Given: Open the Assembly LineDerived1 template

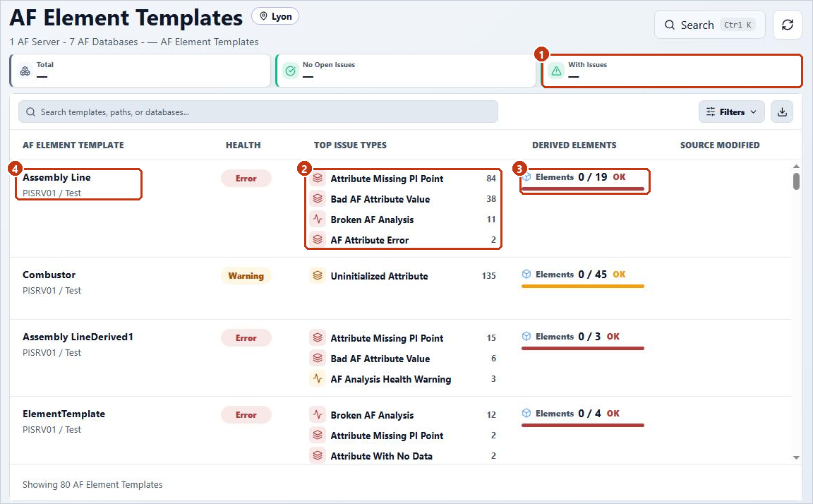Looking at the screenshot, I should point(78,337).
